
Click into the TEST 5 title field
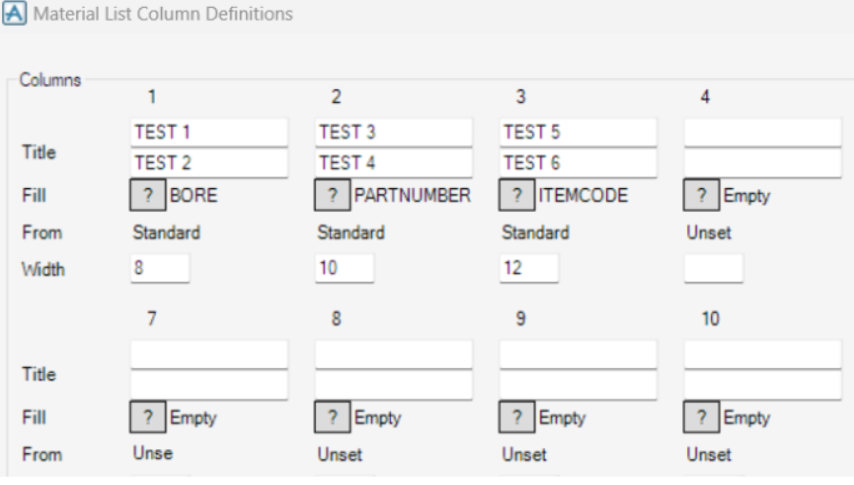[577, 132]
